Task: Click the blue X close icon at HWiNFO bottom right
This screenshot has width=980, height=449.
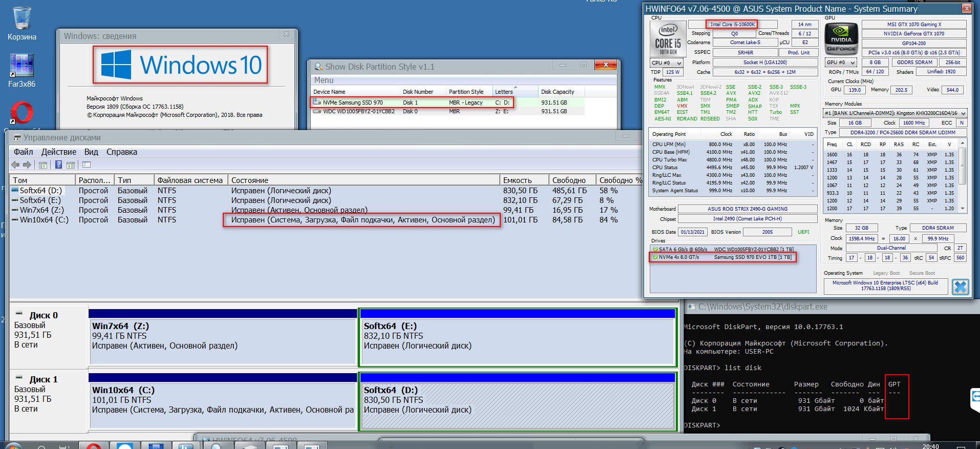Action: point(961,287)
